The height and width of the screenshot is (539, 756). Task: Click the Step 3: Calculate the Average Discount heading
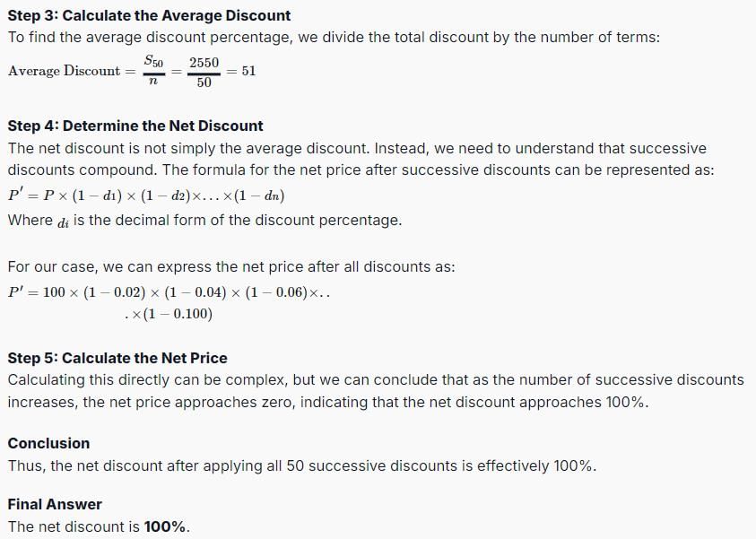pyautogui.click(x=149, y=15)
